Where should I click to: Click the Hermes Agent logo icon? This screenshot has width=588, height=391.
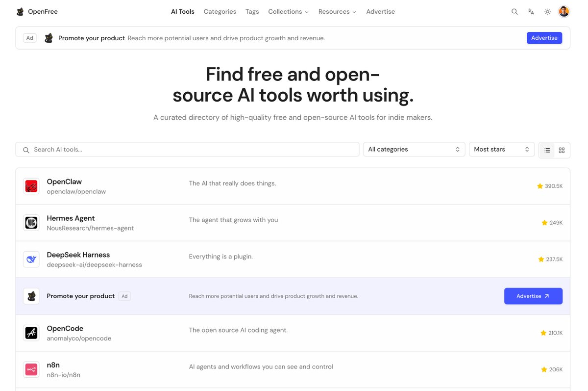[31, 223]
